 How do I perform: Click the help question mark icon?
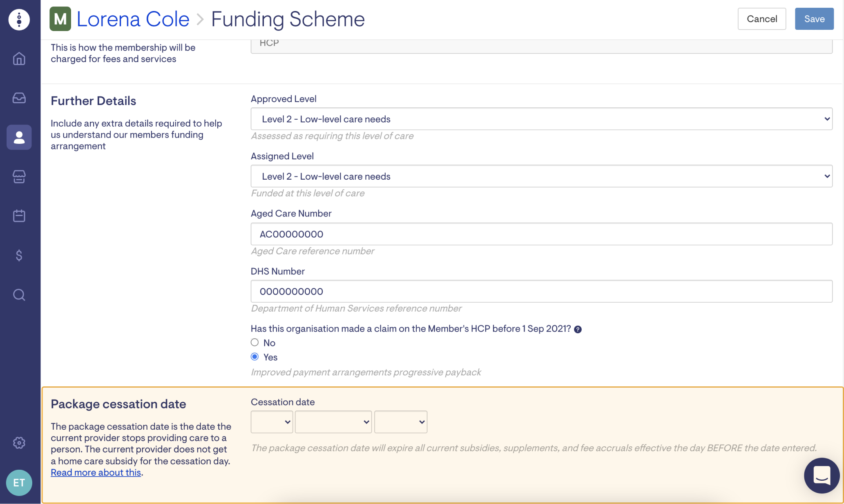[578, 329]
